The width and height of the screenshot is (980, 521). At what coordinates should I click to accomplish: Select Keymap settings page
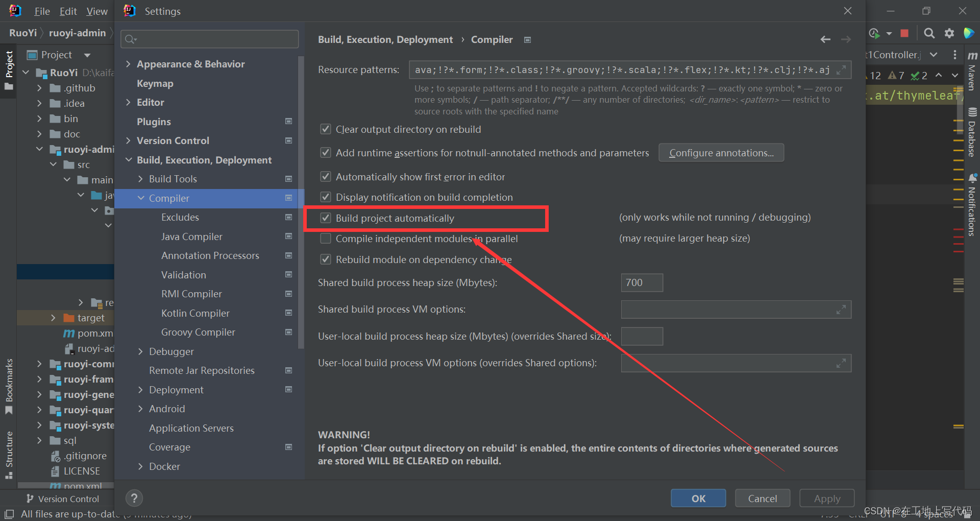click(155, 83)
